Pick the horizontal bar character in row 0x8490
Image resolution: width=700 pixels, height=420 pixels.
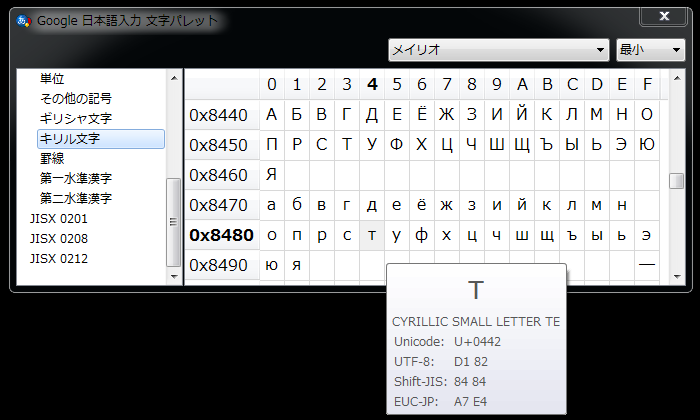(647, 265)
